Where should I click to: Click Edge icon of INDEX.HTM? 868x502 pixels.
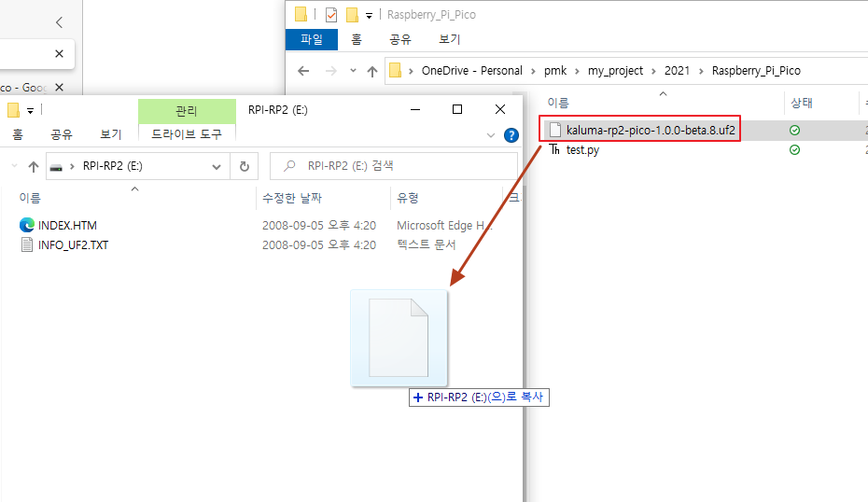[x=26, y=225]
